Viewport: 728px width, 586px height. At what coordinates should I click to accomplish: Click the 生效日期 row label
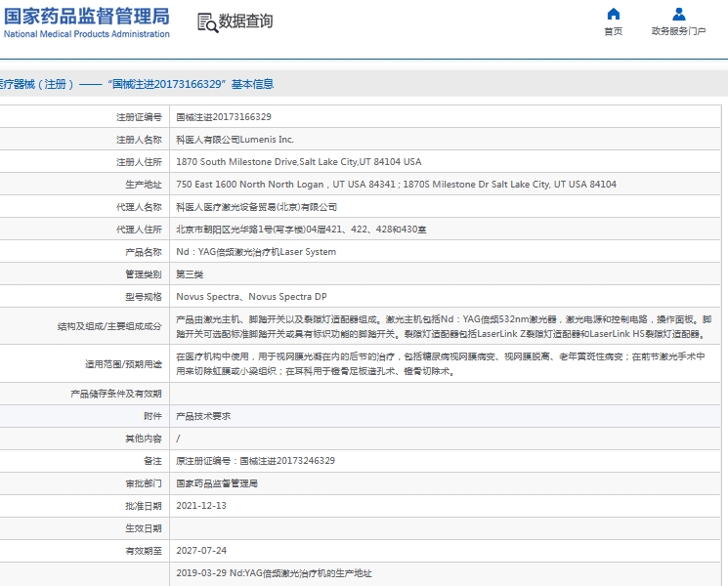[144, 528]
